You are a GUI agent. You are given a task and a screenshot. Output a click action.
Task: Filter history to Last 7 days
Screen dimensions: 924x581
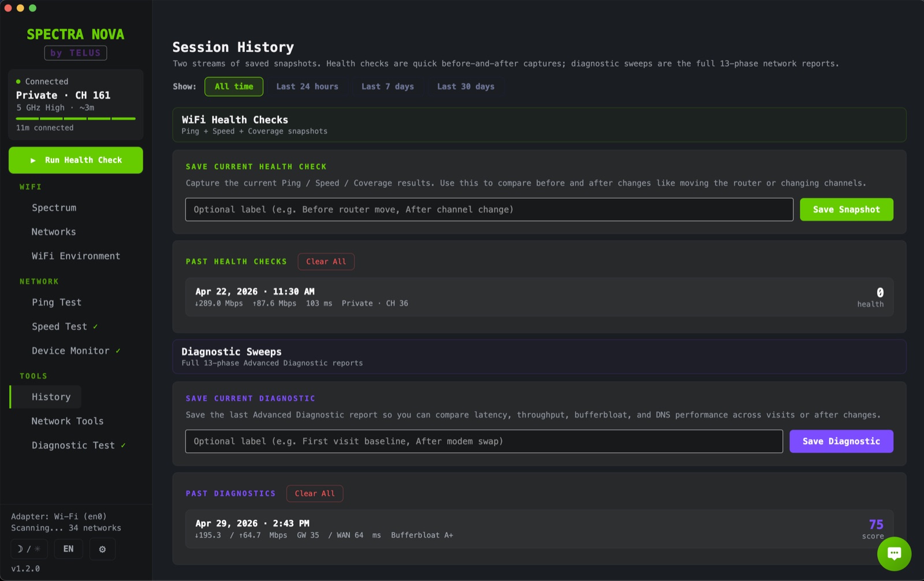click(388, 87)
